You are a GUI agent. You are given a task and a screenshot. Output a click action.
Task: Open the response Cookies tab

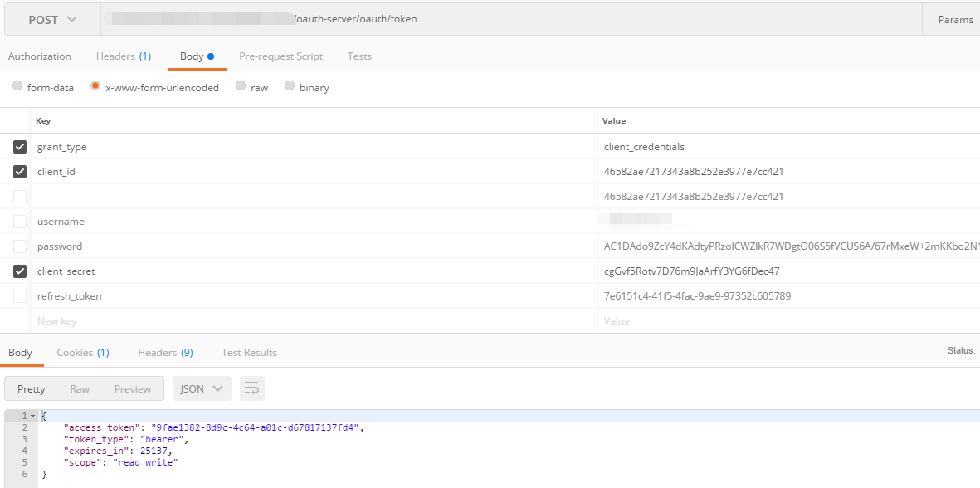tap(82, 353)
